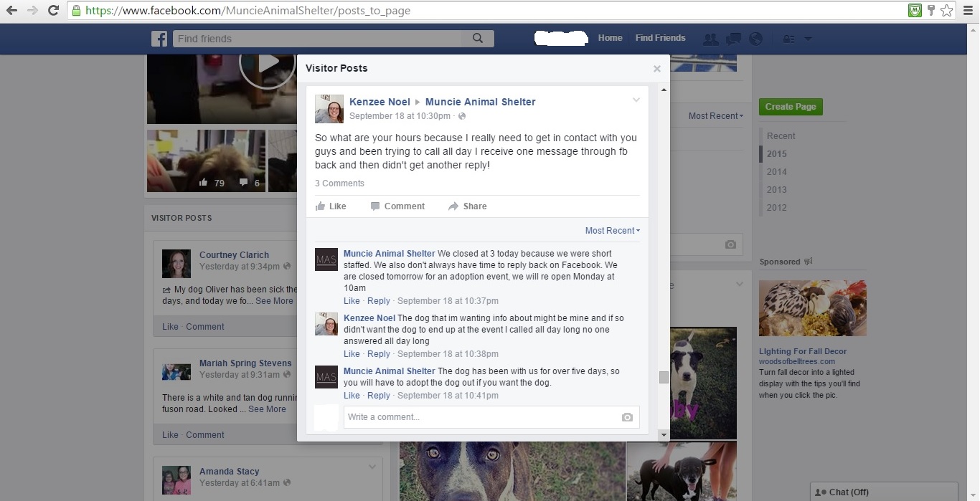This screenshot has width=980, height=501.
Task: Click the browser forward arrow
Action: [x=32, y=11]
